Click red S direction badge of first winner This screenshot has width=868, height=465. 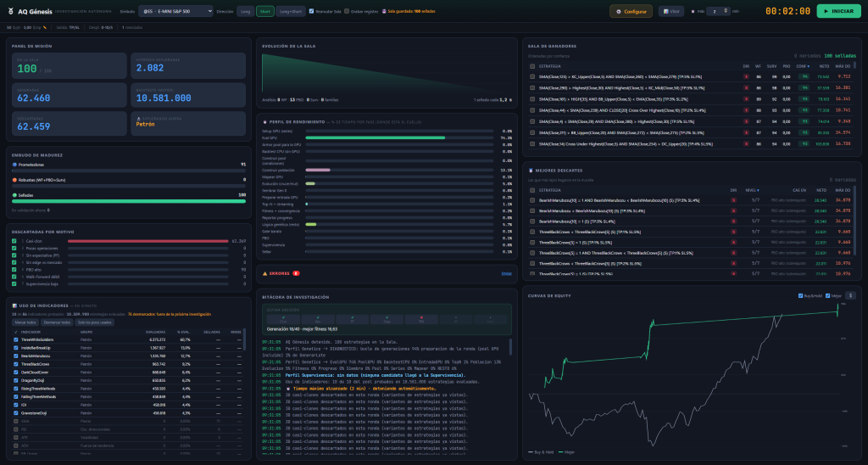tap(746, 77)
